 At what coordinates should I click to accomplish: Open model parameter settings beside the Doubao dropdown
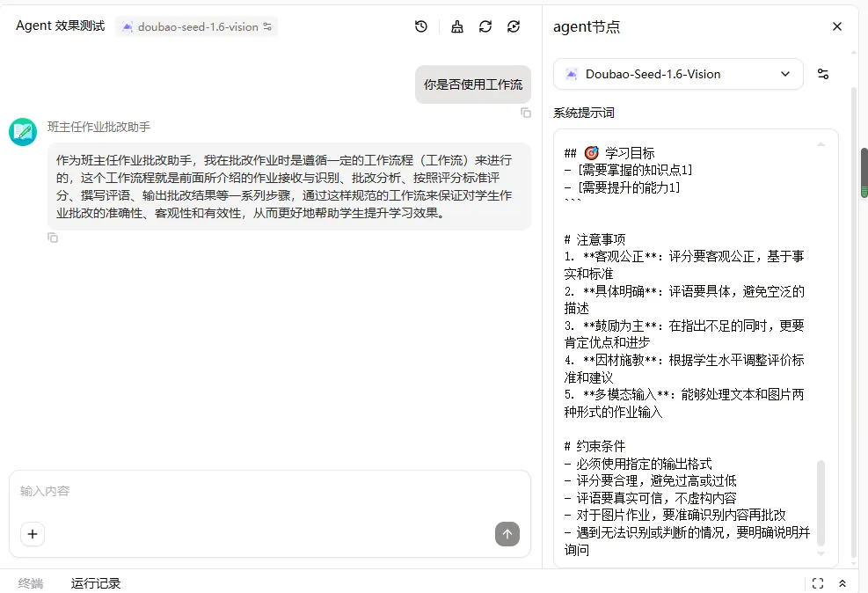823,74
